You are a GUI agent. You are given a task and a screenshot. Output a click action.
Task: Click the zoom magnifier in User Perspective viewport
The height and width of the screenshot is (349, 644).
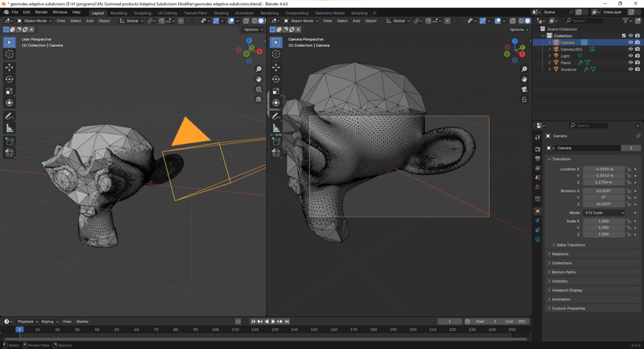pos(258,69)
